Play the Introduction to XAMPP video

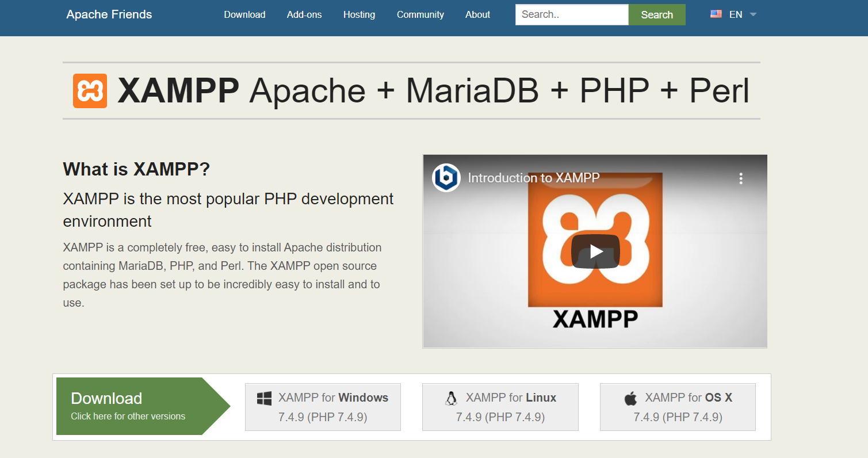(x=595, y=251)
